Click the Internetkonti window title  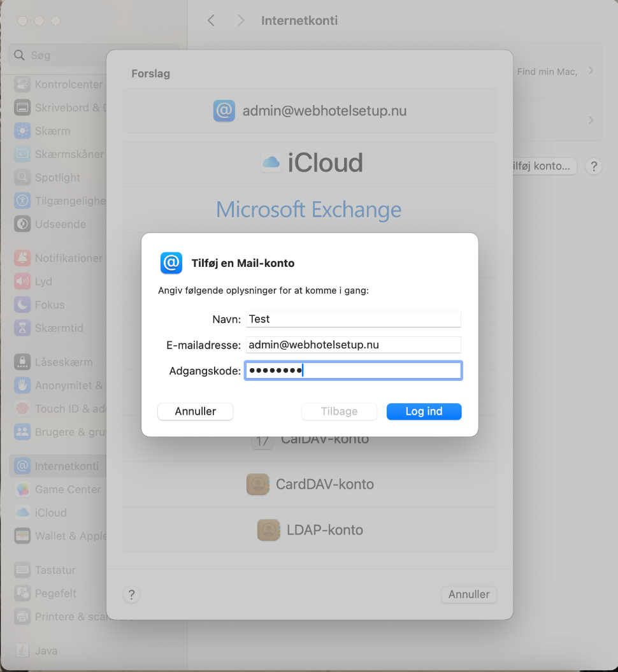(x=299, y=20)
